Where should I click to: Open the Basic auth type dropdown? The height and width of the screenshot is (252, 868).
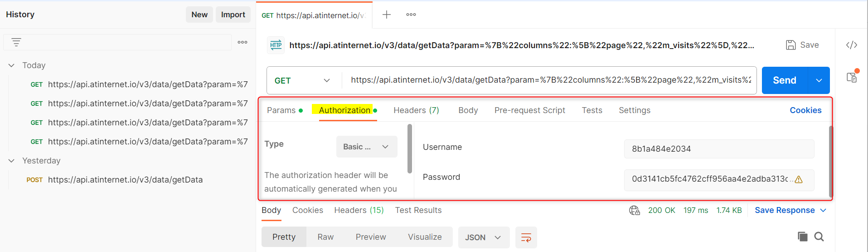(366, 147)
